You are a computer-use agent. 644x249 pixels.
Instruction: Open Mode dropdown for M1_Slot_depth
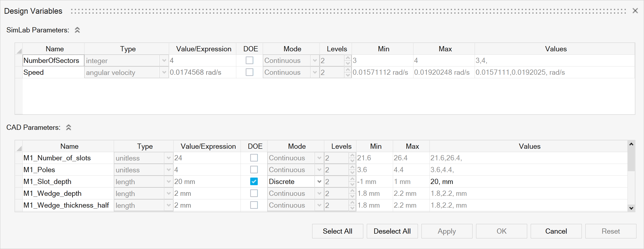point(319,182)
